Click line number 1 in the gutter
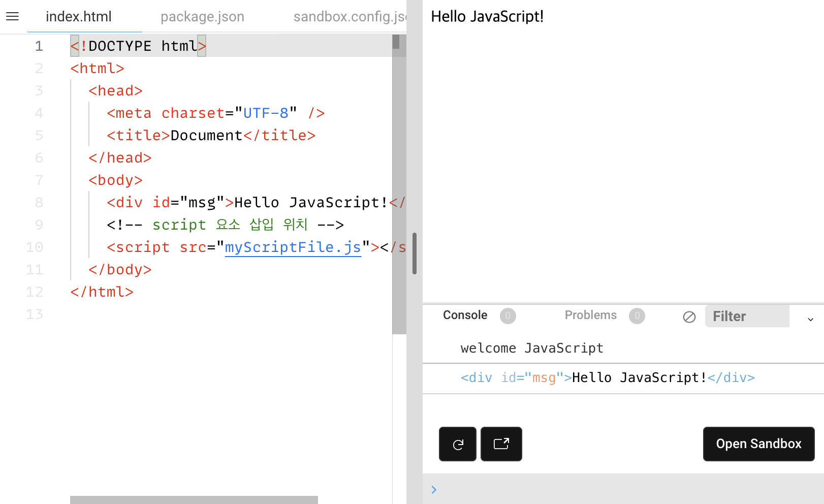This screenshot has height=504, width=824. [x=39, y=46]
